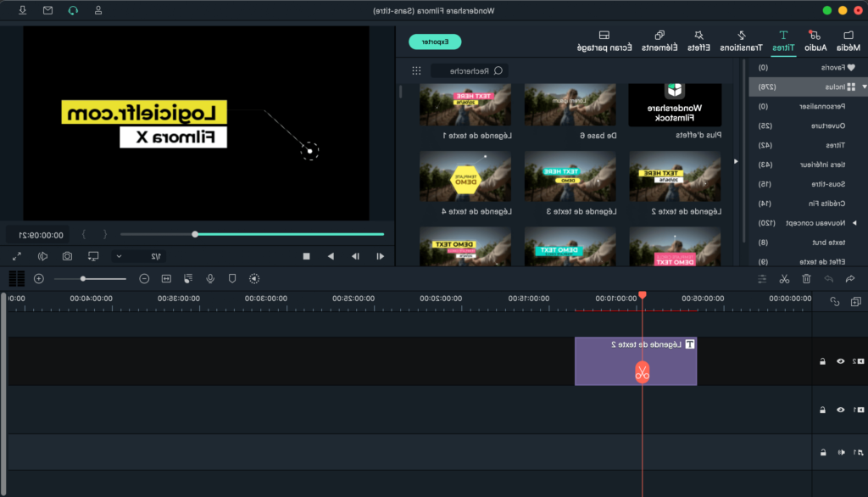This screenshot has height=497, width=868.
Task: Click the red playhead marker on ruler
Action: (643, 295)
